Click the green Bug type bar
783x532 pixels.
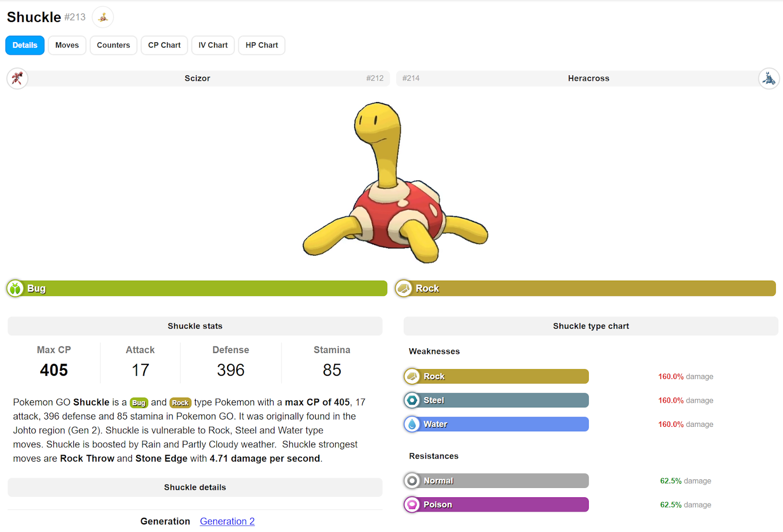197,288
